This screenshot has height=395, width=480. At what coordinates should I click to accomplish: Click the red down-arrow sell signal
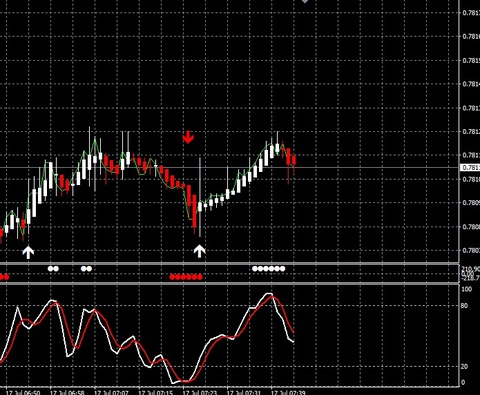click(x=188, y=137)
